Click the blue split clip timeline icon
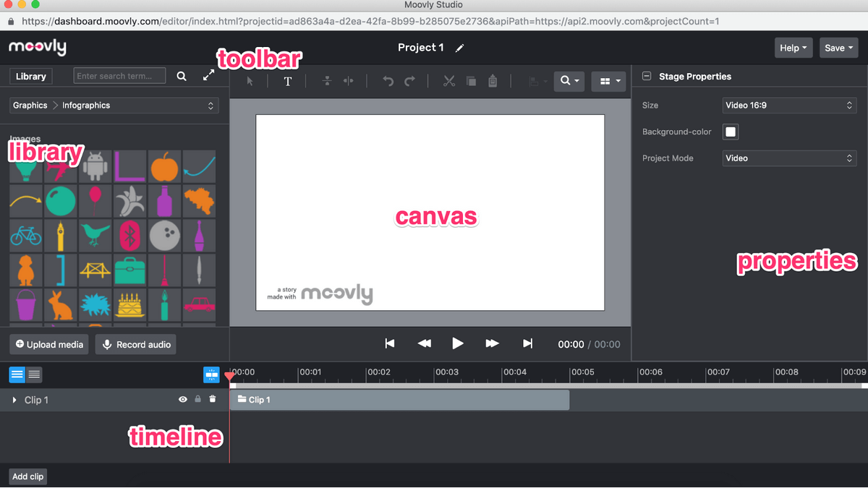Screen dimensions: 868x488 click(211, 374)
